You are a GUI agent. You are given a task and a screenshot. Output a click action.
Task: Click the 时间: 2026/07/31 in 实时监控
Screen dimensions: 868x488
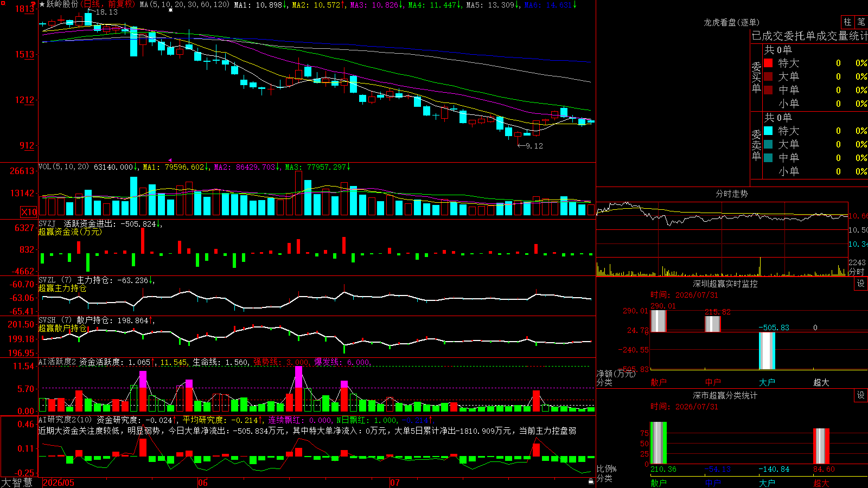pyautogui.click(x=684, y=295)
